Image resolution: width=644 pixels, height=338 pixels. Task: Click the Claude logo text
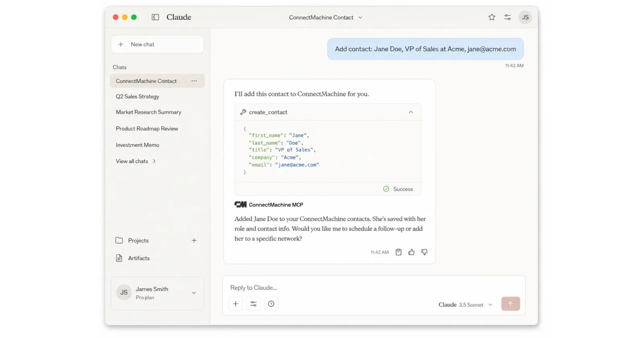point(179,17)
